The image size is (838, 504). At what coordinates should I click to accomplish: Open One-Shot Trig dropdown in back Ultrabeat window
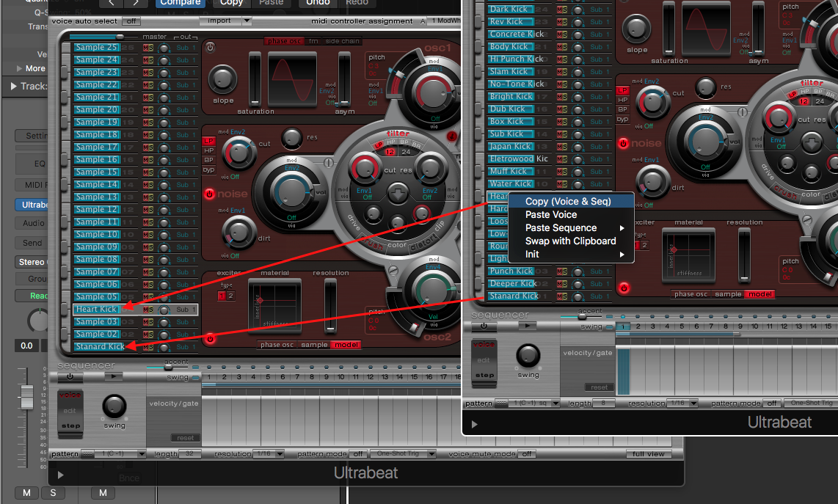[404, 454]
